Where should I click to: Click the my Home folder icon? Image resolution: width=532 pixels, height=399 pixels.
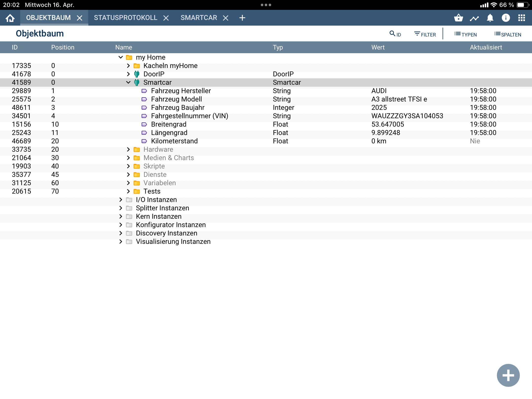click(x=129, y=57)
